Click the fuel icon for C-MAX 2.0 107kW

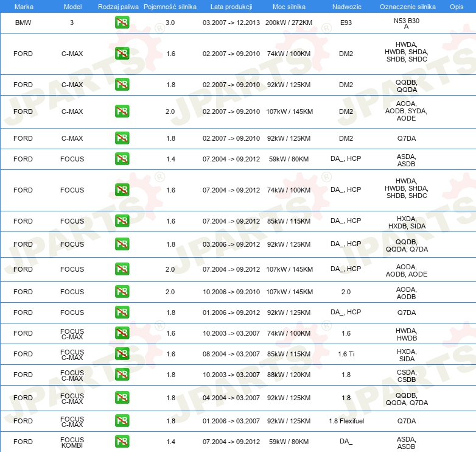pyautogui.click(x=122, y=111)
